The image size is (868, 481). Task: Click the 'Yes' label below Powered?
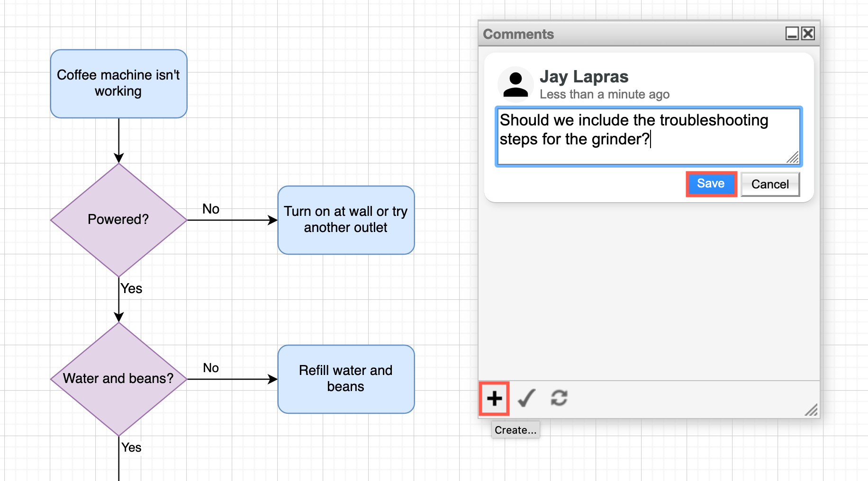click(x=131, y=288)
